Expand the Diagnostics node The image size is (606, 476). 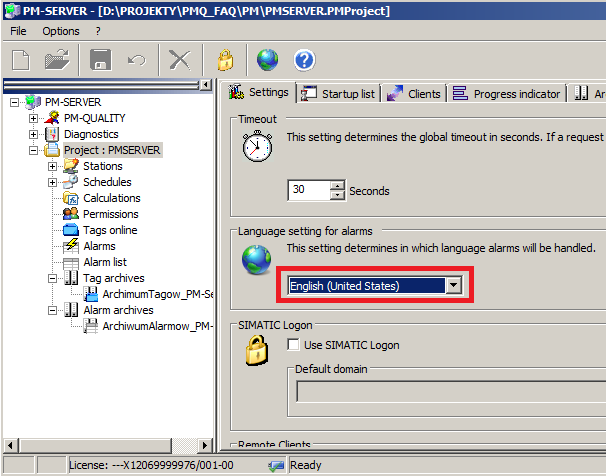[x=33, y=134]
